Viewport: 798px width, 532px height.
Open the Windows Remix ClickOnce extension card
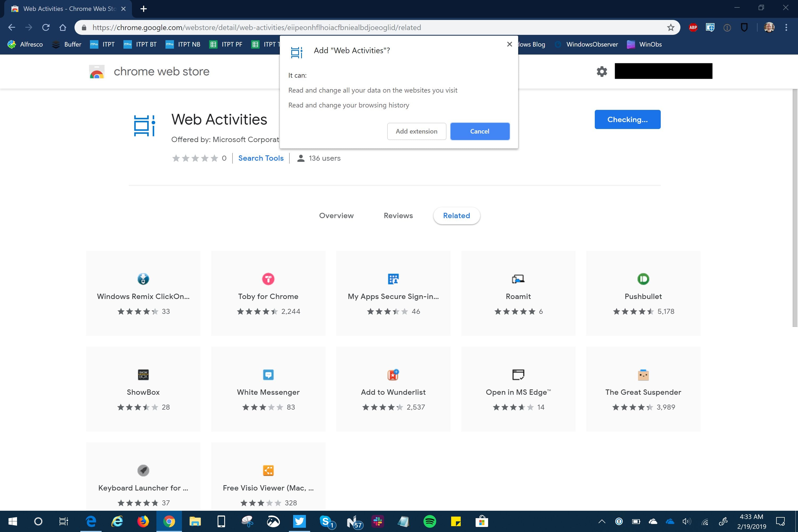[x=143, y=293]
